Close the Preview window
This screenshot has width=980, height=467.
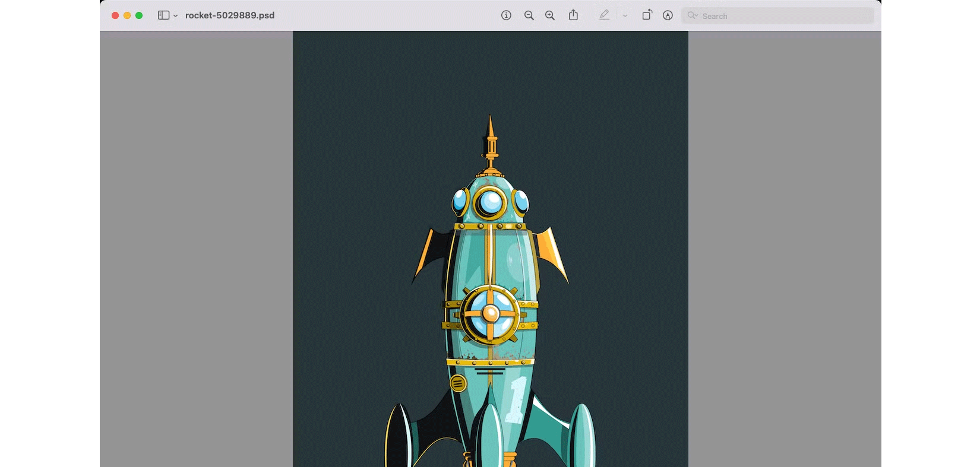115,15
